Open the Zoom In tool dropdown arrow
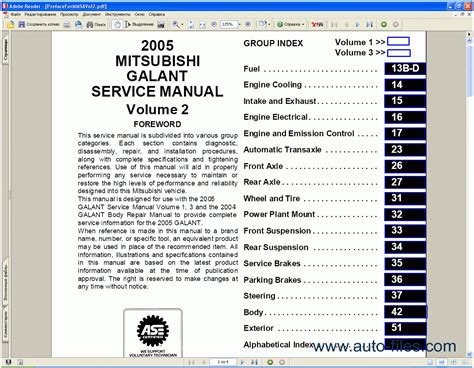 click(182, 24)
